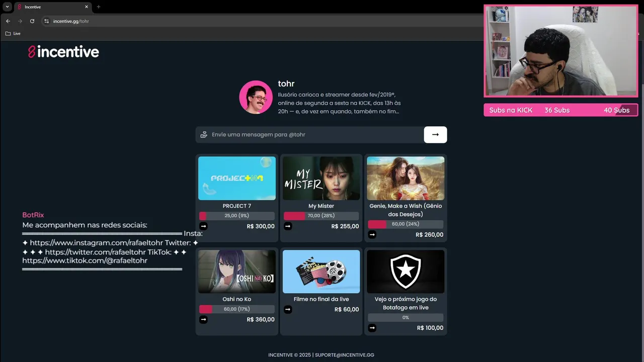This screenshot has height=362, width=644.
Task: Click the browser forward arrow
Action: click(20, 21)
